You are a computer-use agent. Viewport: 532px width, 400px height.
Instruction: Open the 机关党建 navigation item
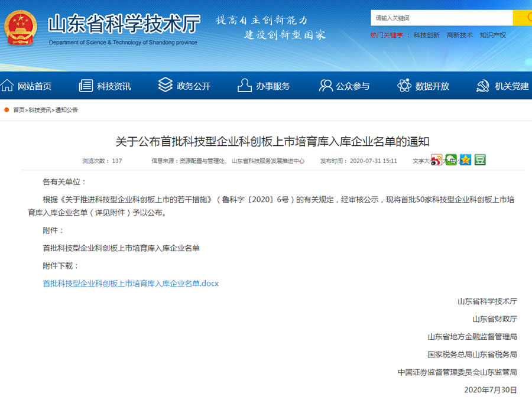coord(502,86)
